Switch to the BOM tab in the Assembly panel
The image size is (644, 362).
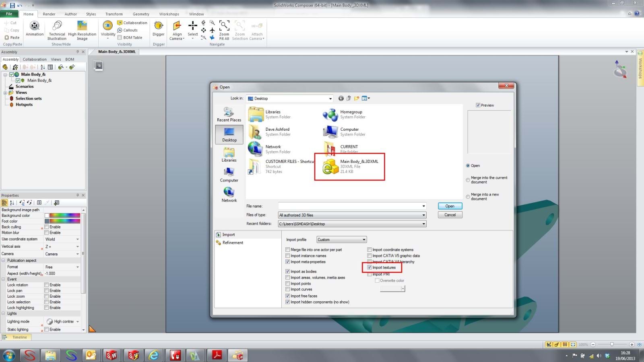[x=70, y=59]
